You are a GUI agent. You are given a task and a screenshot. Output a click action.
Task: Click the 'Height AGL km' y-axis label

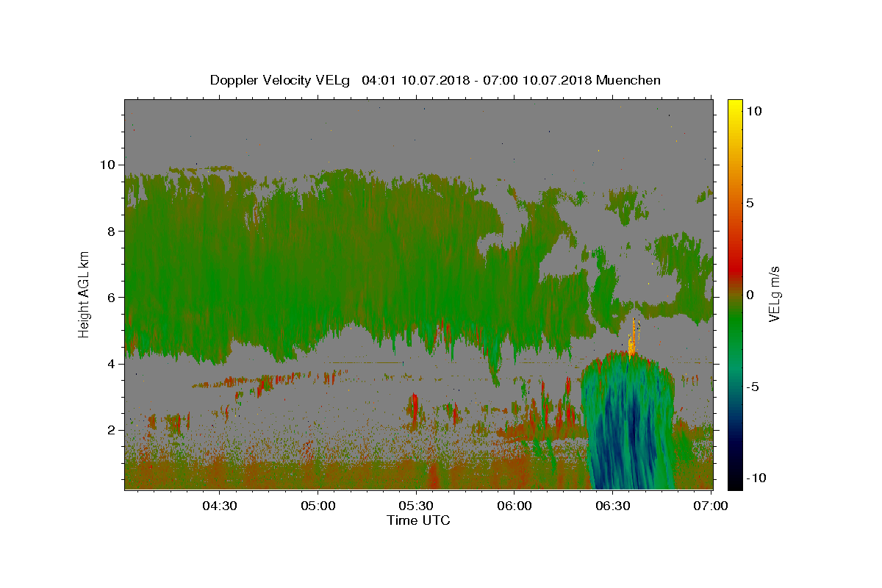click(84, 294)
